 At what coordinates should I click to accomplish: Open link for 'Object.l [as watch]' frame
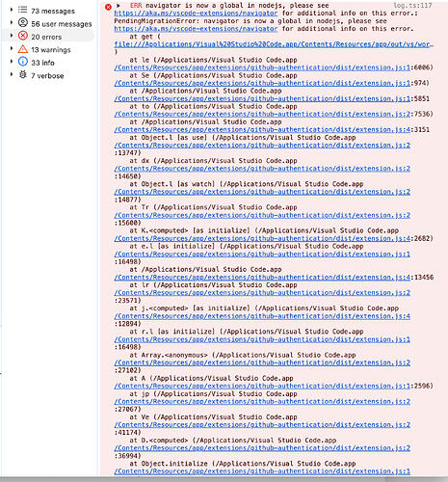(262, 192)
